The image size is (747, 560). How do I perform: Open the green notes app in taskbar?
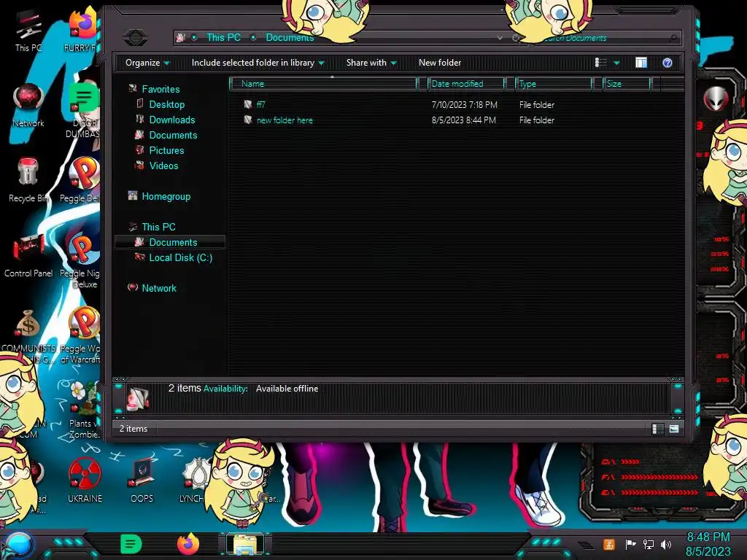point(131,544)
